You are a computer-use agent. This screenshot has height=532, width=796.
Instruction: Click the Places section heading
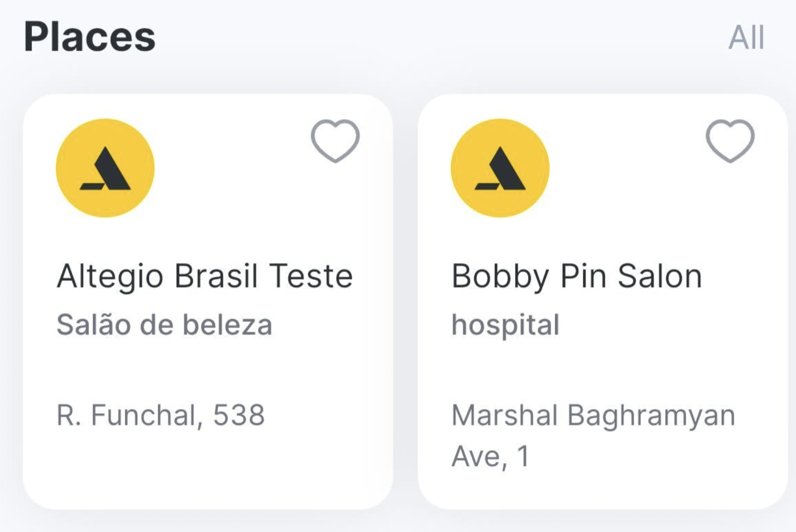[90, 38]
